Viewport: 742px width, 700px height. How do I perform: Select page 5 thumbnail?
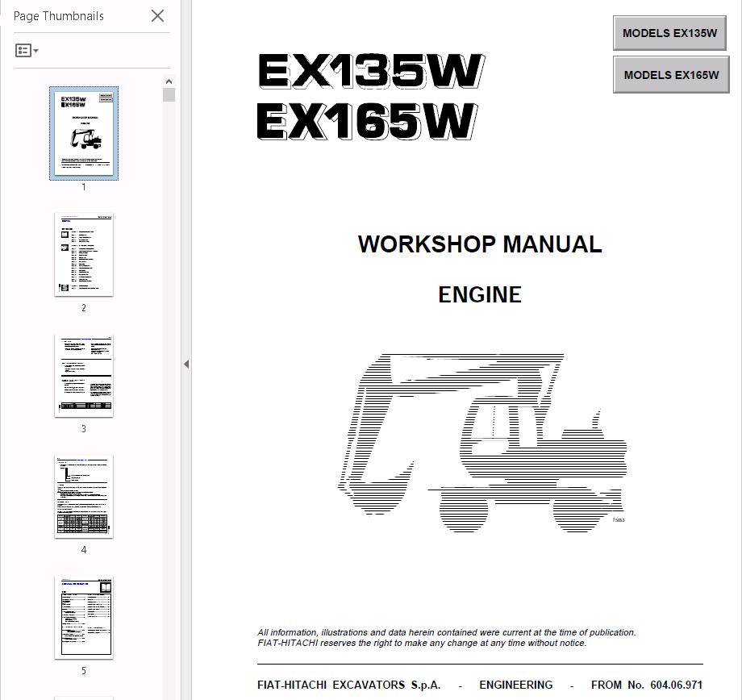84,618
